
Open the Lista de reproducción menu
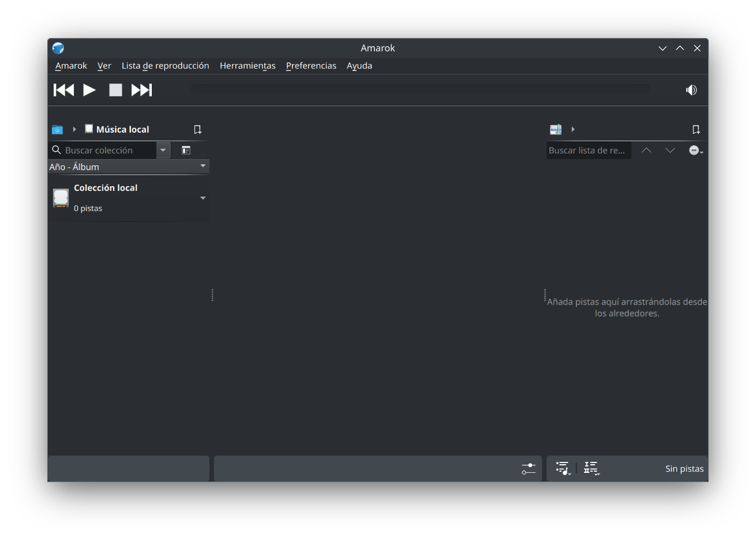click(165, 66)
